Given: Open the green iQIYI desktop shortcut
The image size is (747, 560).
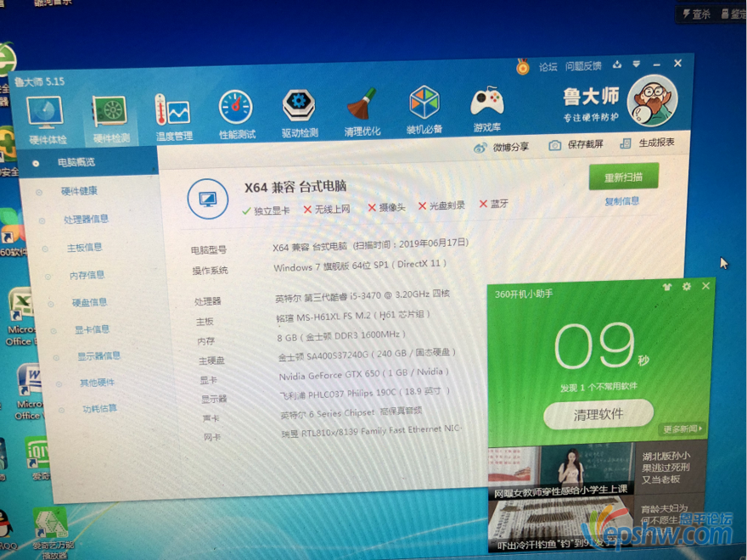Looking at the screenshot, I should (37, 458).
